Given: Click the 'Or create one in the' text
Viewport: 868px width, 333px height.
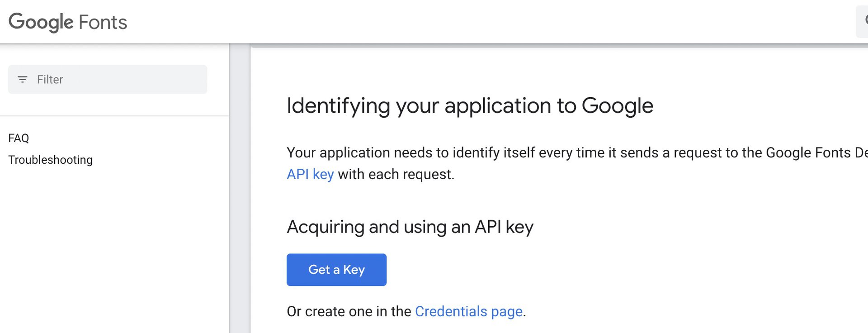Looking at the screenshot, I should [349, 311].
